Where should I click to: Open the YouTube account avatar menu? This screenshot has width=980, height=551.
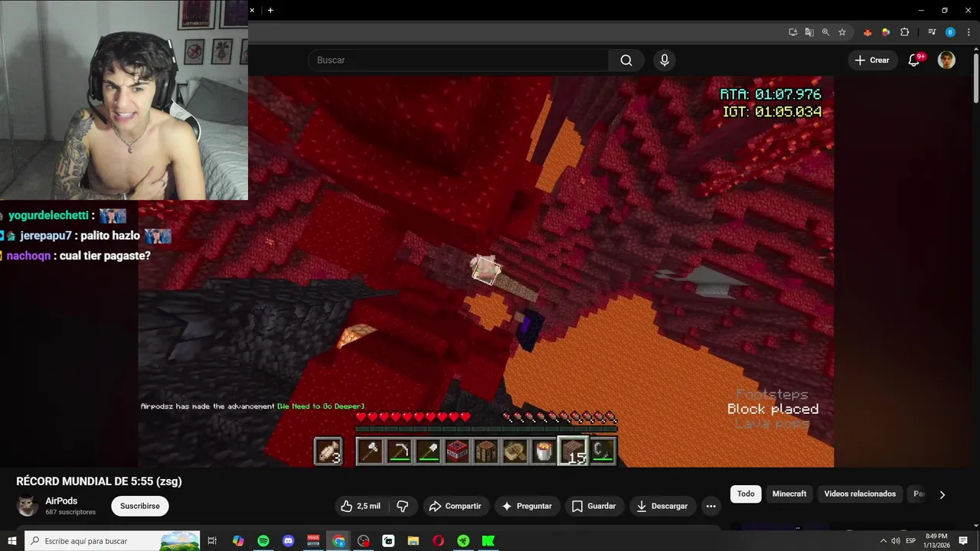pyautogui.click(x=947, y=60)
